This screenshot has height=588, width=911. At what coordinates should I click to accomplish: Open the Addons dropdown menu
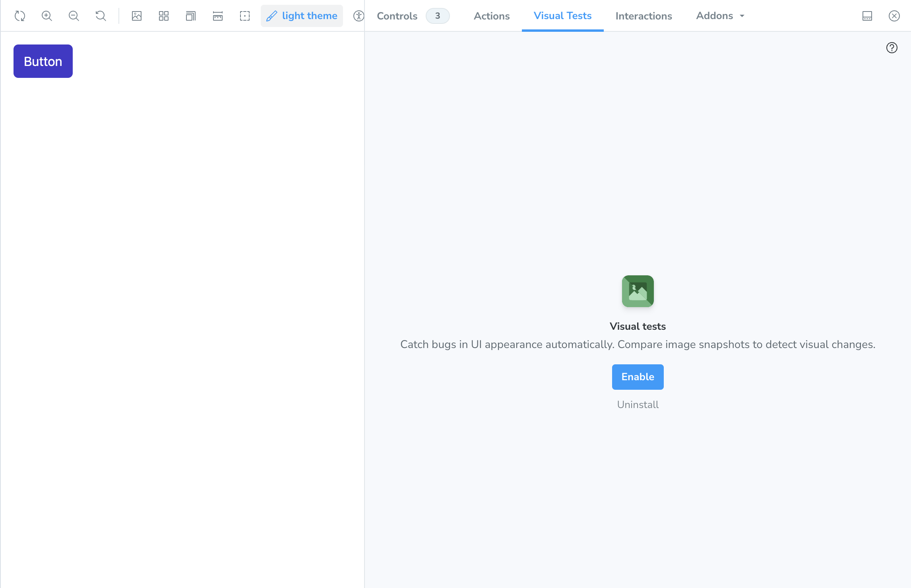719,16
